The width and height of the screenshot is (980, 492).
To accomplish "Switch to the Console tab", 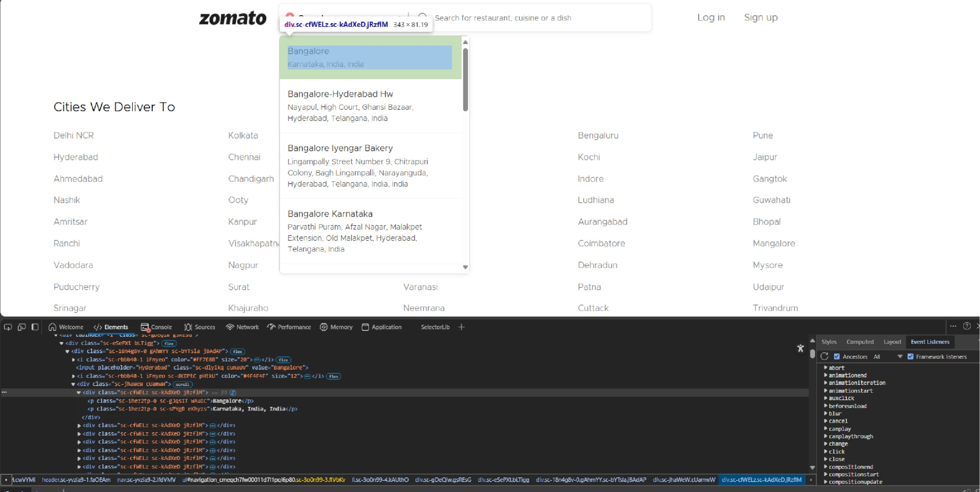I will (x=156, y=327).
